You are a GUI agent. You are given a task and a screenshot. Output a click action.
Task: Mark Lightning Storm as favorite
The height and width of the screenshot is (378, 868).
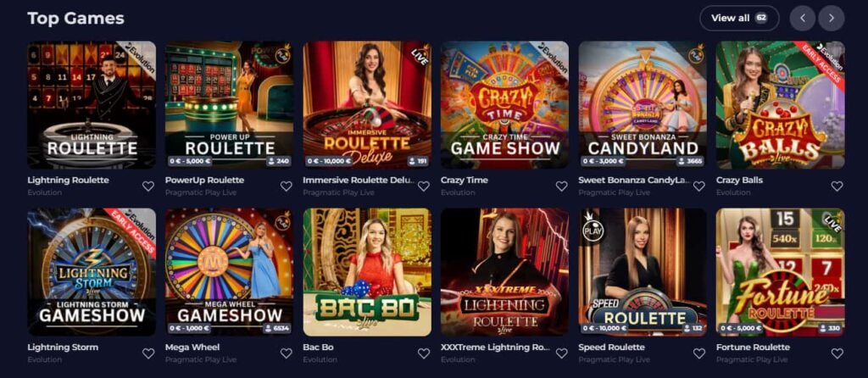click(148, 353)
